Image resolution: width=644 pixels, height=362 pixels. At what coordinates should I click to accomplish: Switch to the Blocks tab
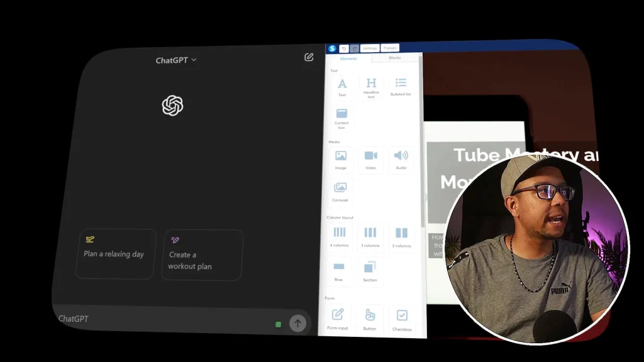coord(395,58)
